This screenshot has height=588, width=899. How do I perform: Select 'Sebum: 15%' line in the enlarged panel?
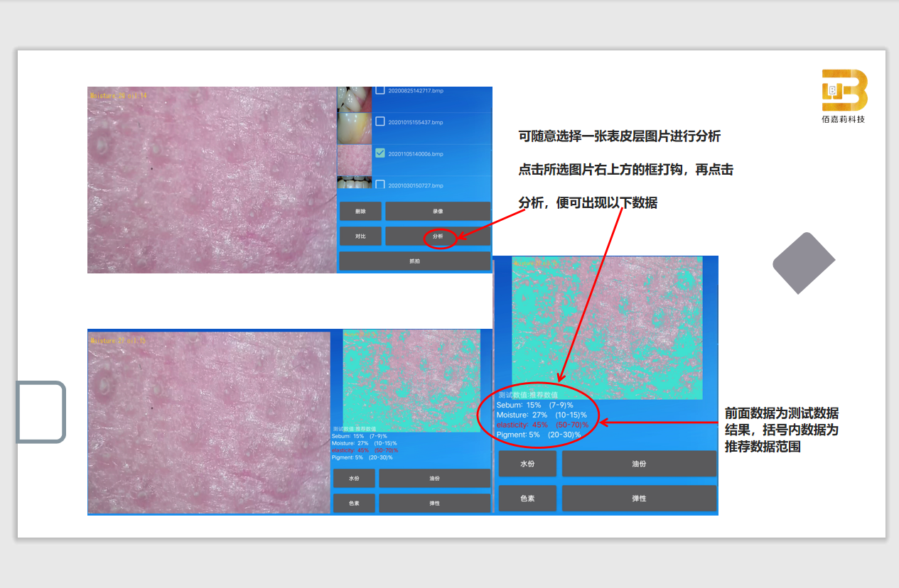point(535,405)
